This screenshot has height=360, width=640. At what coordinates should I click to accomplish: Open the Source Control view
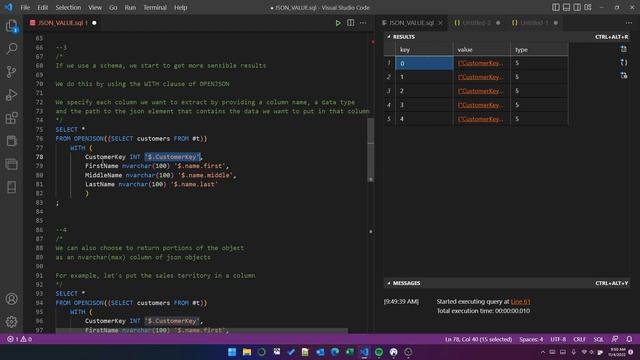click(11, 72)
